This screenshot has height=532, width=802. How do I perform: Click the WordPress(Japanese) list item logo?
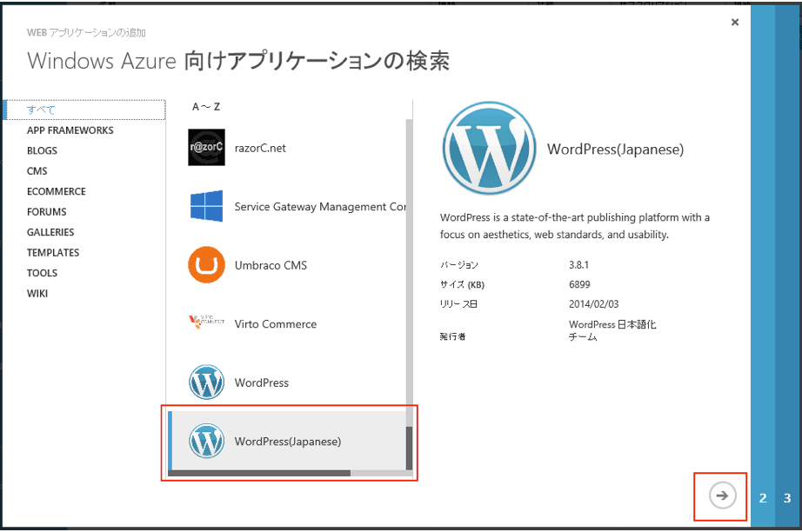(x=206, y=441)
